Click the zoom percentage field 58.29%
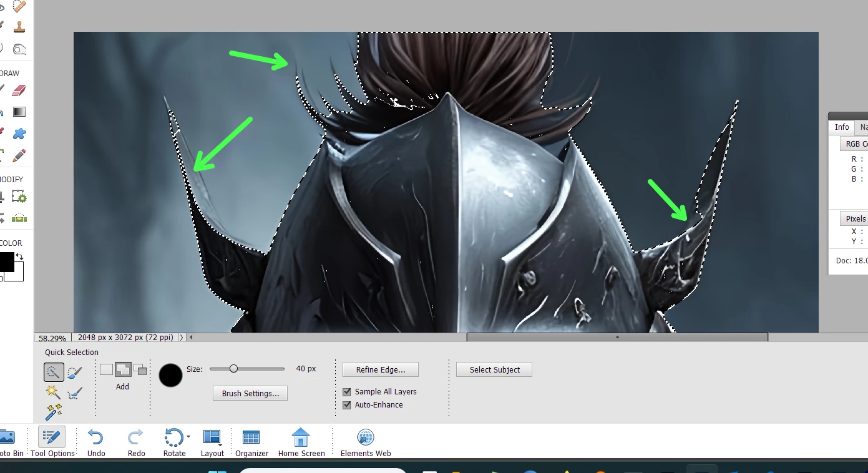The height and width of the screenshot is (473, 868). 52,338
